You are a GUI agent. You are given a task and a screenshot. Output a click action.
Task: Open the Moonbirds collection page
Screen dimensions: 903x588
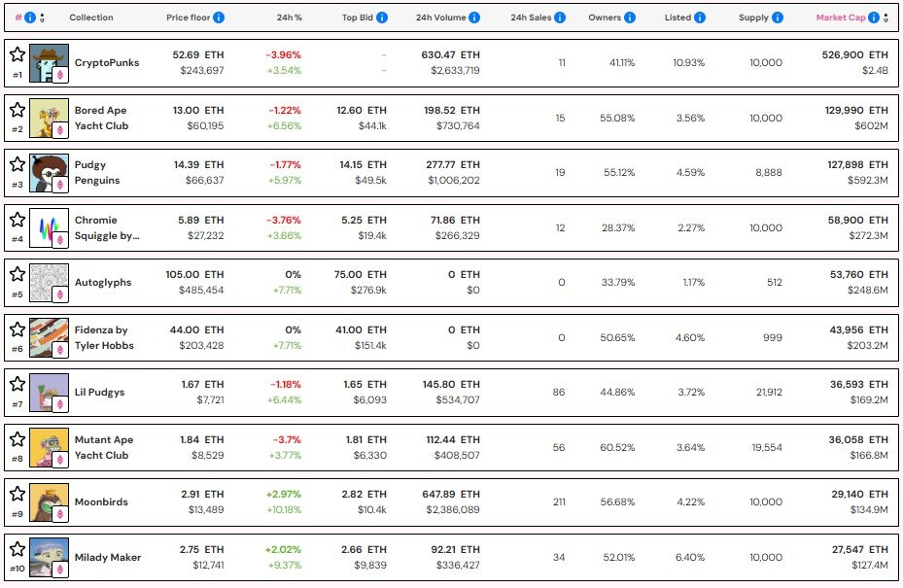100,503
